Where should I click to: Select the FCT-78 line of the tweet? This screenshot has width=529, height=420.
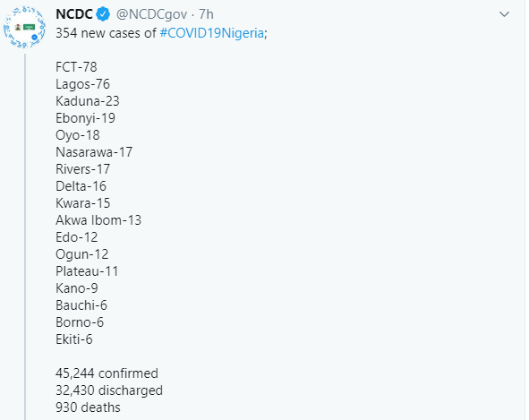point(76,67)
